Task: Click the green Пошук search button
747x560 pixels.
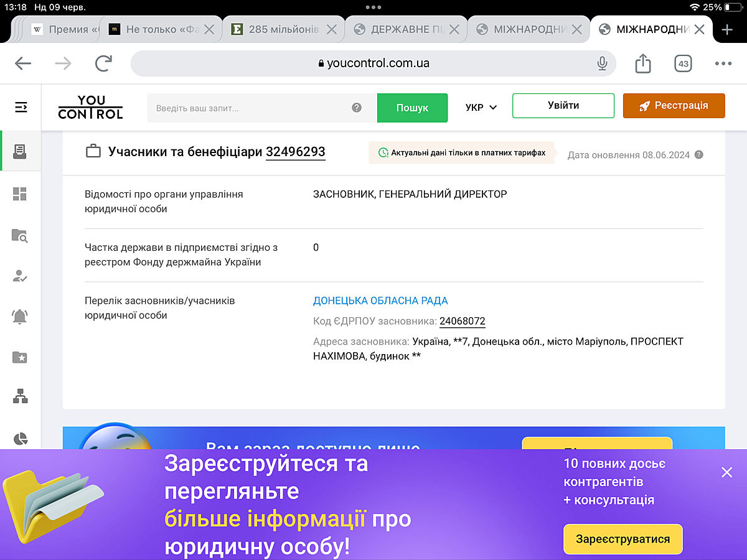Action: pyautogui.click(x=412, y=108)
